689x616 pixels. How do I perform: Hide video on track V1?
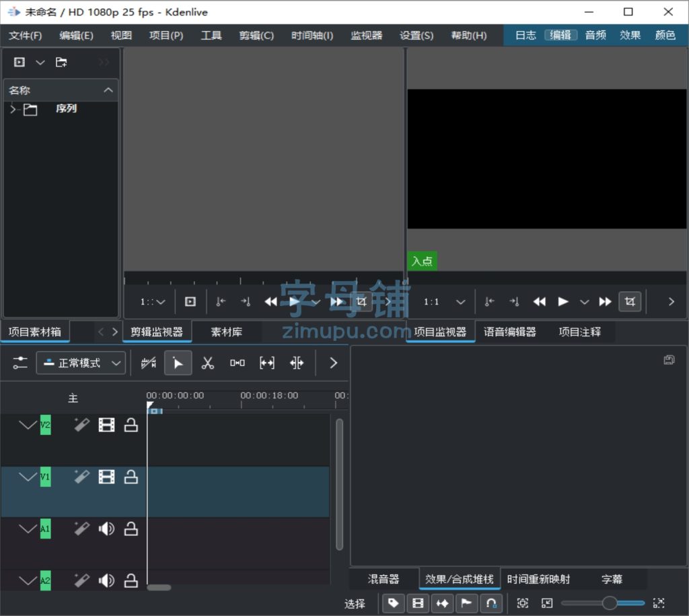[x=106, y=477]
